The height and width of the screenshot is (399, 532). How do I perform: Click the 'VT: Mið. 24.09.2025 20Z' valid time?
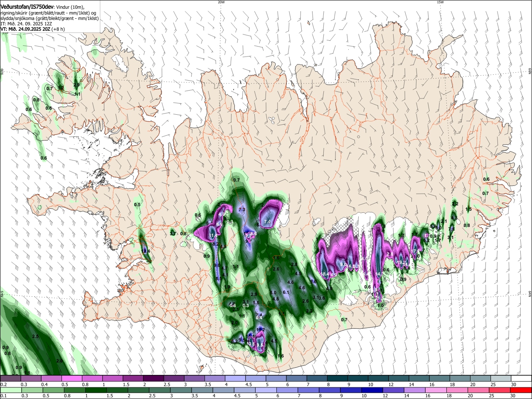(25, 29)
